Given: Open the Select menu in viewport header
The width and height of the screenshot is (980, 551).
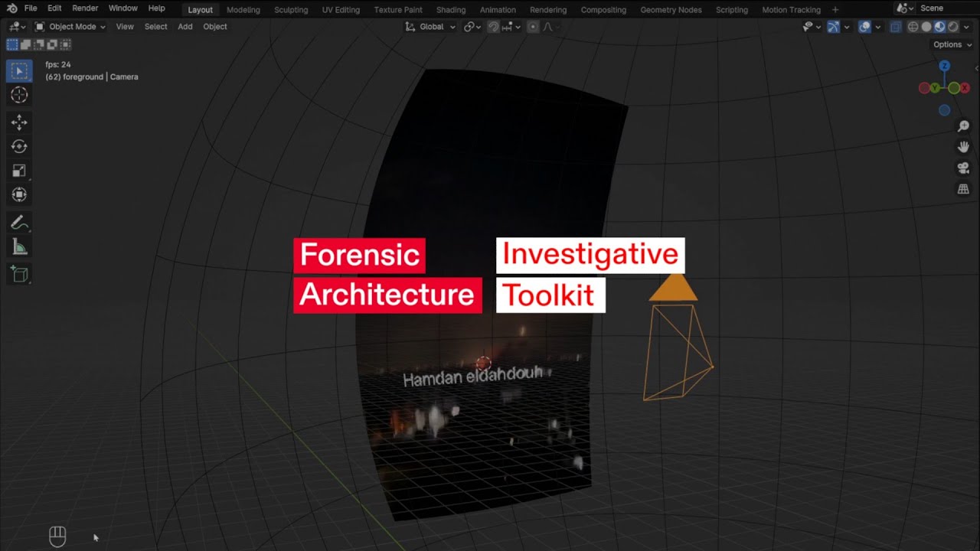Looking at the screenshot, I should click(155, 27).
